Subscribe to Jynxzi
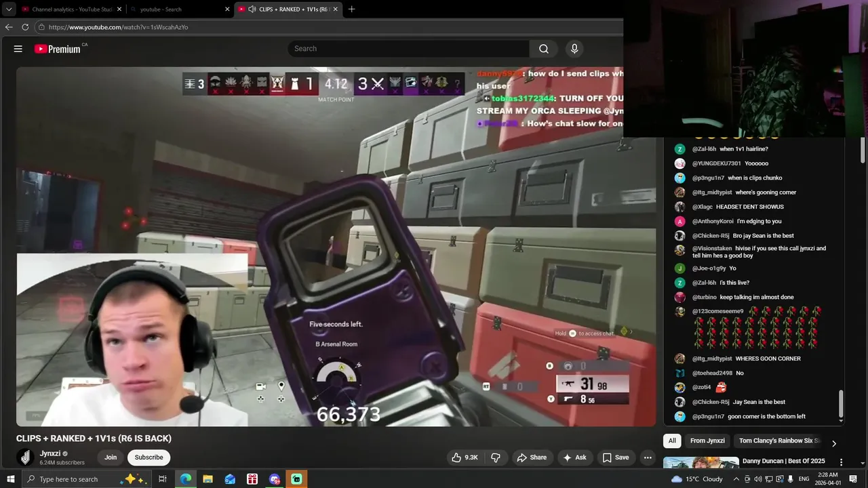Viewport: 868px width, 488px height. pyautogui.click(x=149, y=457)
